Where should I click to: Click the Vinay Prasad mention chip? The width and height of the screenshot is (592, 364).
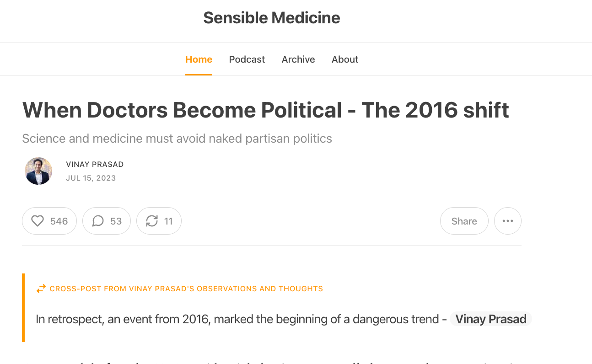491,319
